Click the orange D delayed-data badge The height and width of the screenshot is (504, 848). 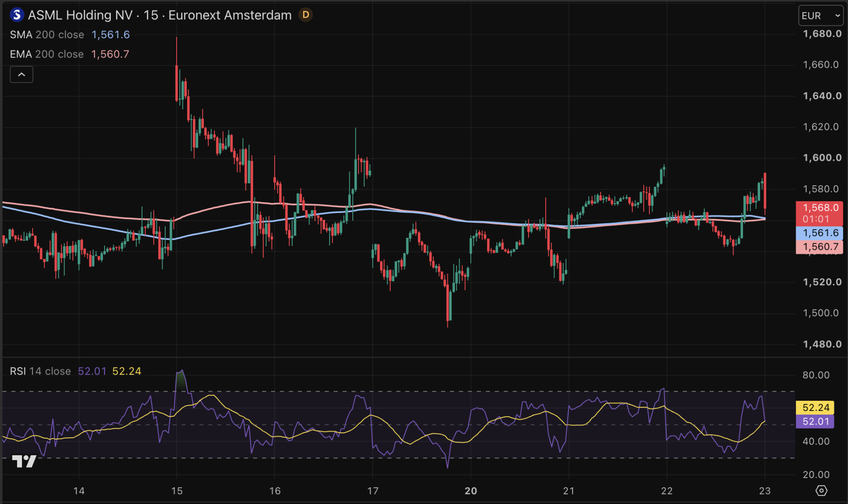click(306, 15)
